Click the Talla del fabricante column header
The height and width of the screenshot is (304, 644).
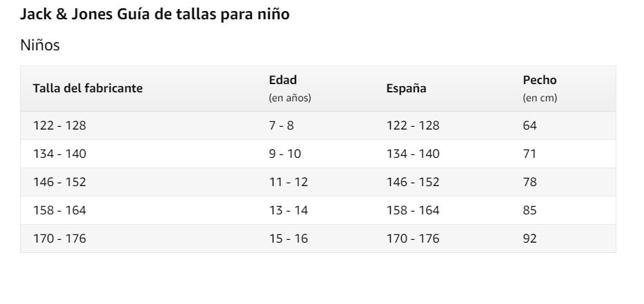click(88, 88)
